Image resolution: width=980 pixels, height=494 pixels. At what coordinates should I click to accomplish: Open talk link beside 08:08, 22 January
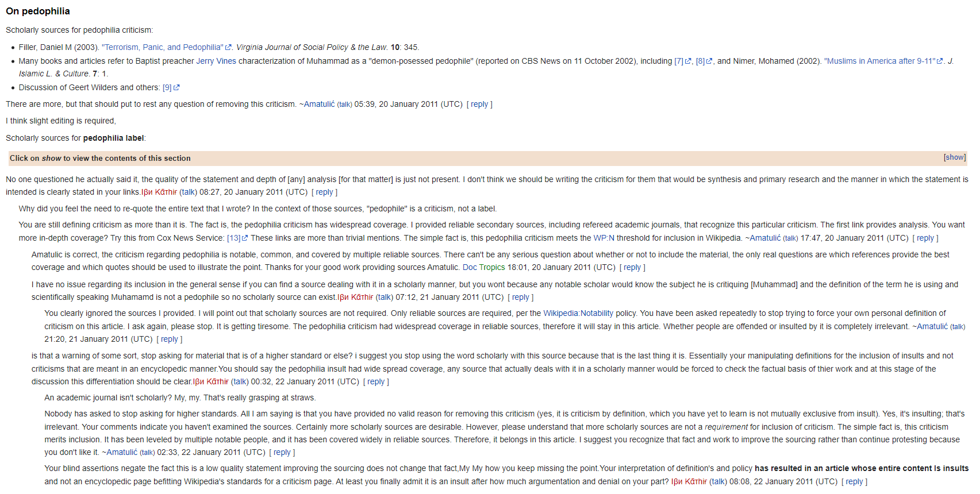point(718,481)
